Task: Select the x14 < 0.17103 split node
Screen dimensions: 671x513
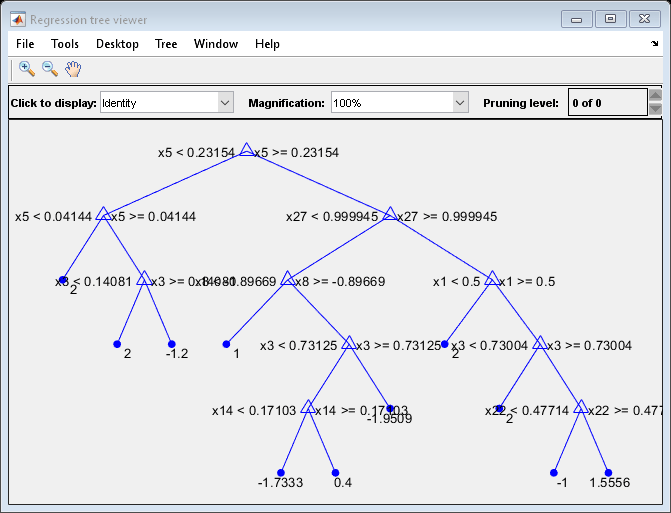Action: point(308,408)
